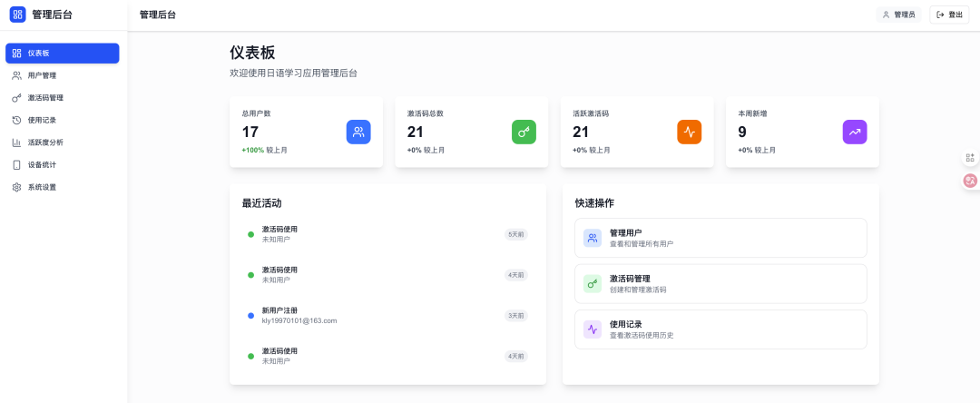Screen dimensions: 980x403
Task: Click the users icon in 管理用户 quick action
Action: pyautogui.click(x=593, y=238)
